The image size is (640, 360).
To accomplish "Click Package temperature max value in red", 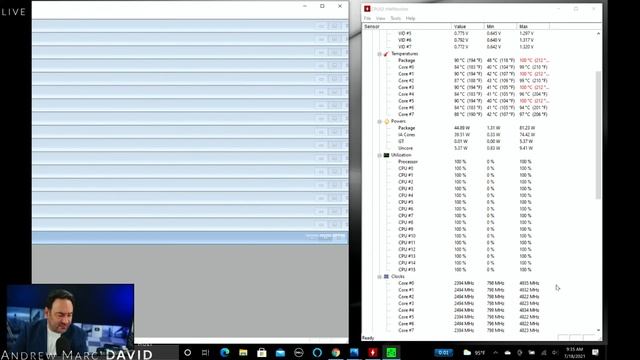I will (x=534, y=60).
